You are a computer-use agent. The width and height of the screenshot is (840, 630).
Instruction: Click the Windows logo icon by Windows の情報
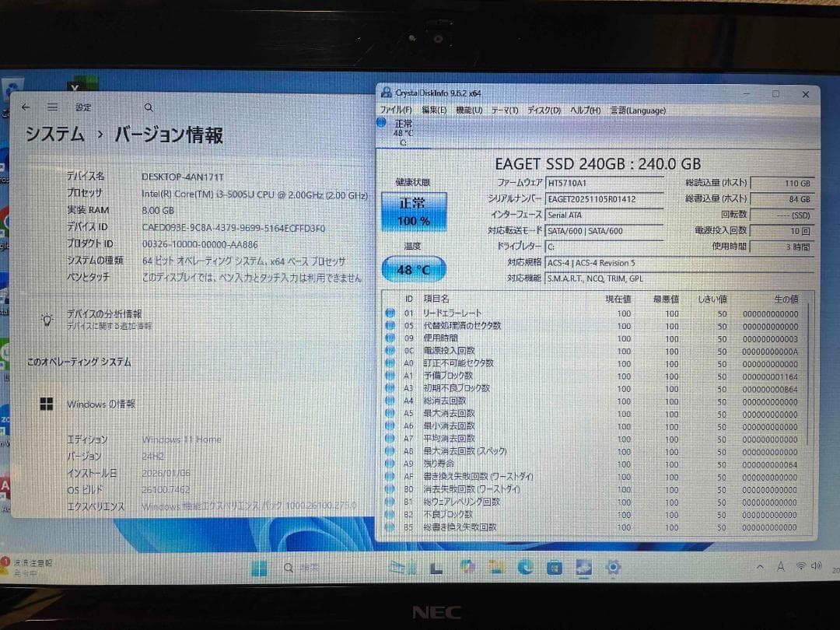tap(47, 404)
